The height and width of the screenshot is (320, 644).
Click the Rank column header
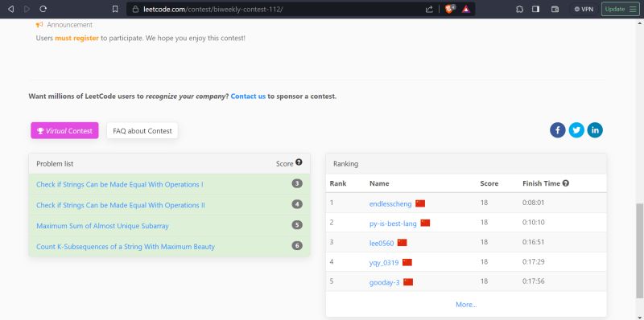click(338, 183)
